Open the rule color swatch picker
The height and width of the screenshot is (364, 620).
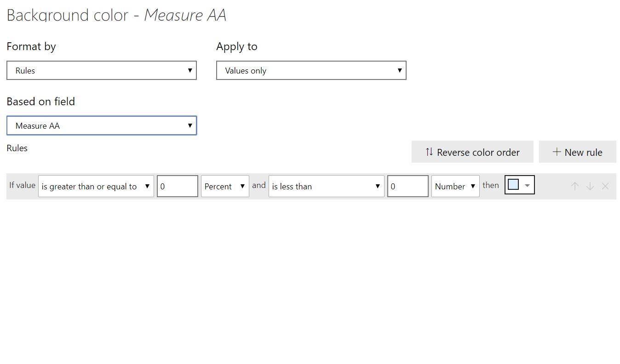click(520, 185)
